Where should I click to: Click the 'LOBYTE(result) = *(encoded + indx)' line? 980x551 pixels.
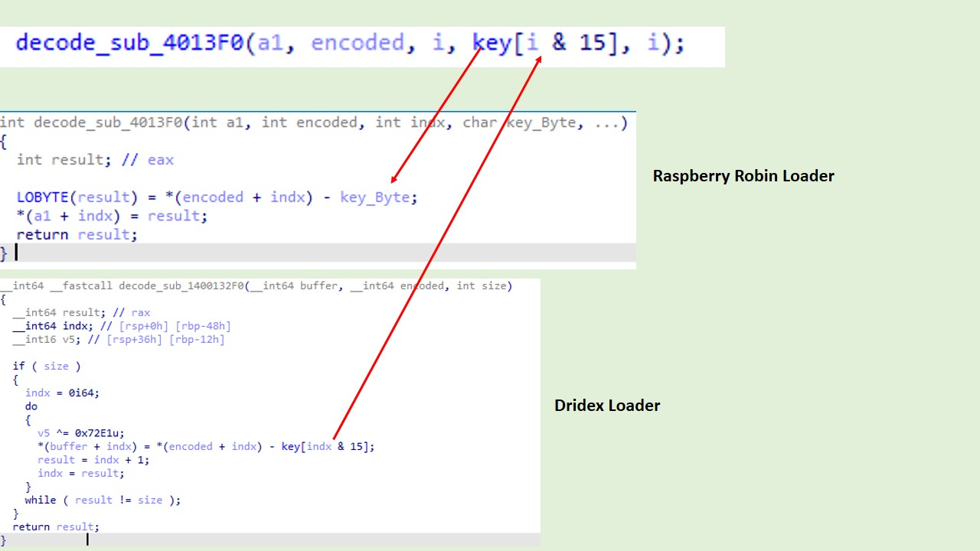[x=217, y=197]
